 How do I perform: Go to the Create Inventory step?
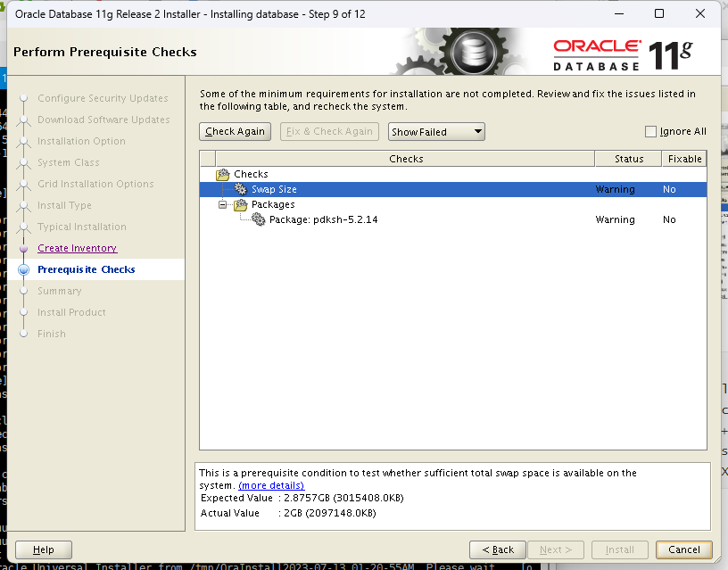click(x=77, y=248)
